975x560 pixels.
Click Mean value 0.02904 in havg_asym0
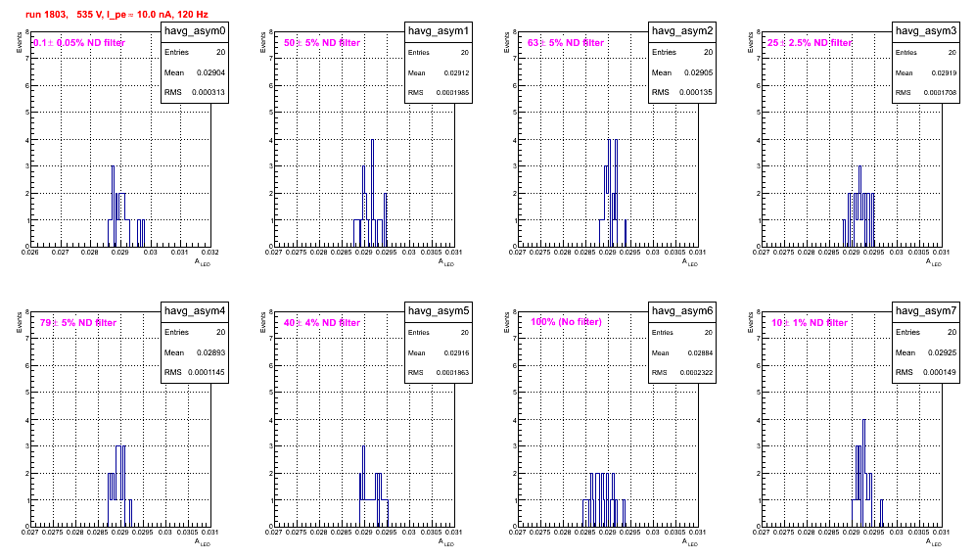[210, 72]
